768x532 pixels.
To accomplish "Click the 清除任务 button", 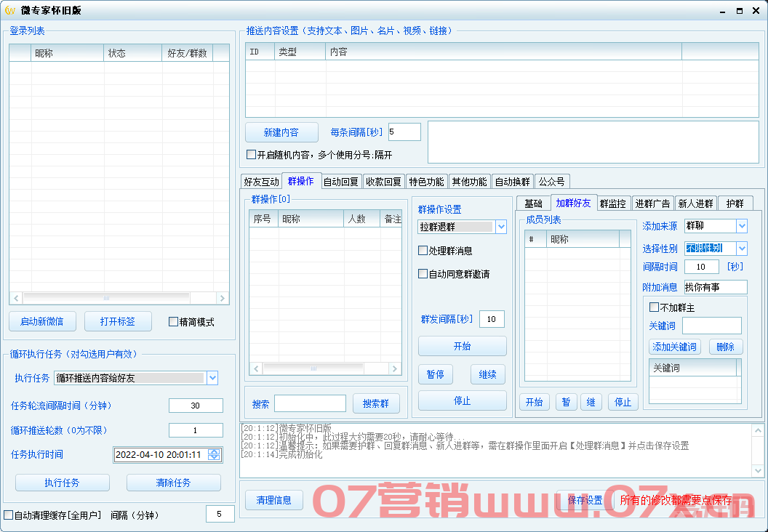I will pyautogui.click(x=173, y=482).
